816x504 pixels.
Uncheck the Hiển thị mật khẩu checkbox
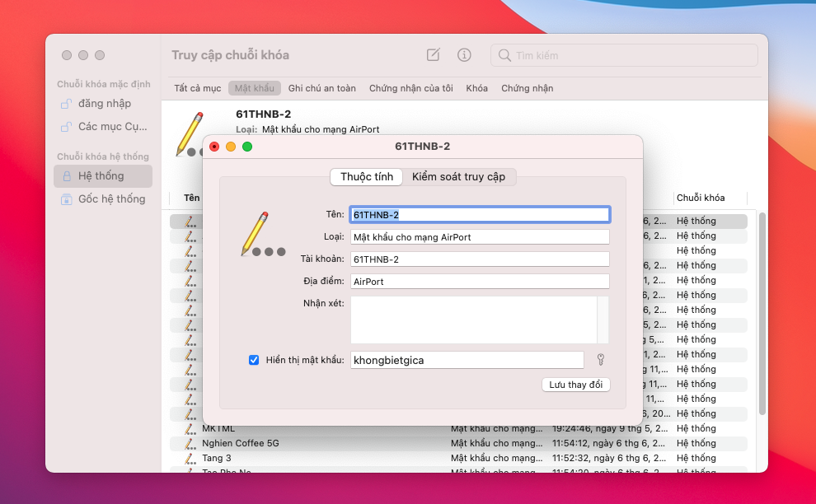254,360
